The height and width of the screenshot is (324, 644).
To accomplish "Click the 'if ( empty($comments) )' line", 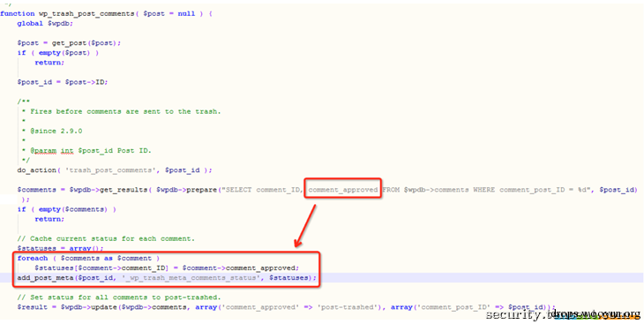I will tap(66, 209).
